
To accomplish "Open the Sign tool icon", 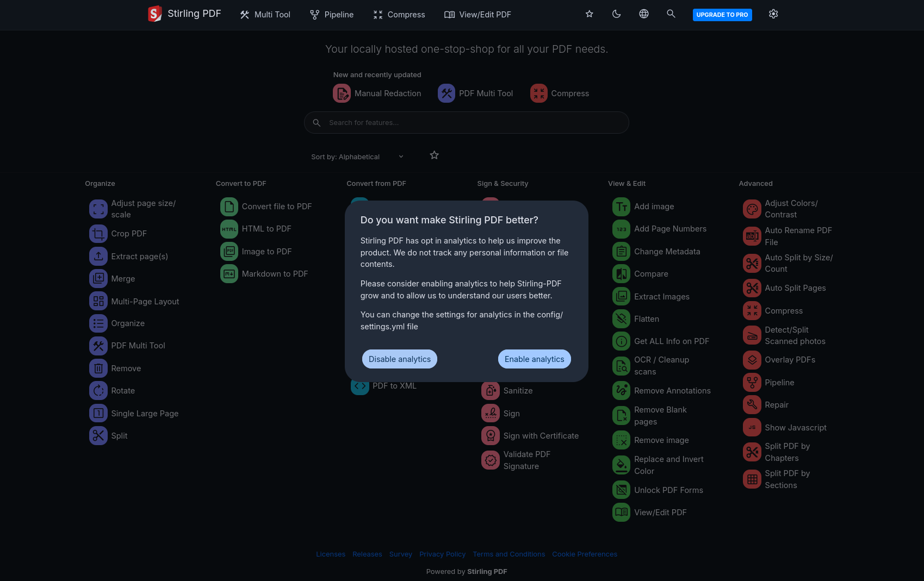I will [491, 414].
